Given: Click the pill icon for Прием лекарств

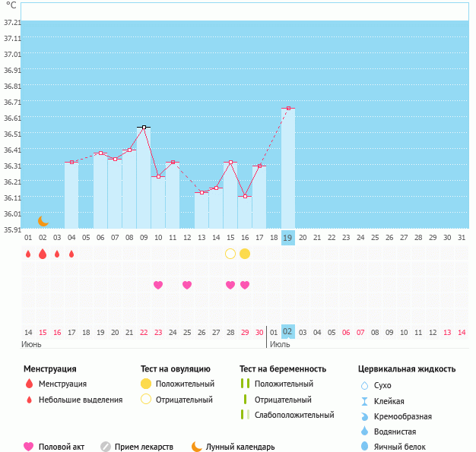Looking at the screenshot, I should [106, 447].
